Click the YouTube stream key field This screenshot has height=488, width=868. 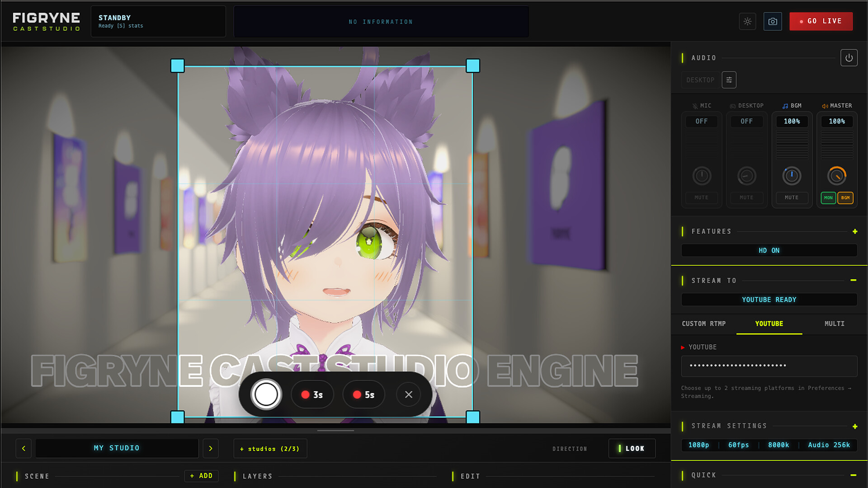coord(769,366)
